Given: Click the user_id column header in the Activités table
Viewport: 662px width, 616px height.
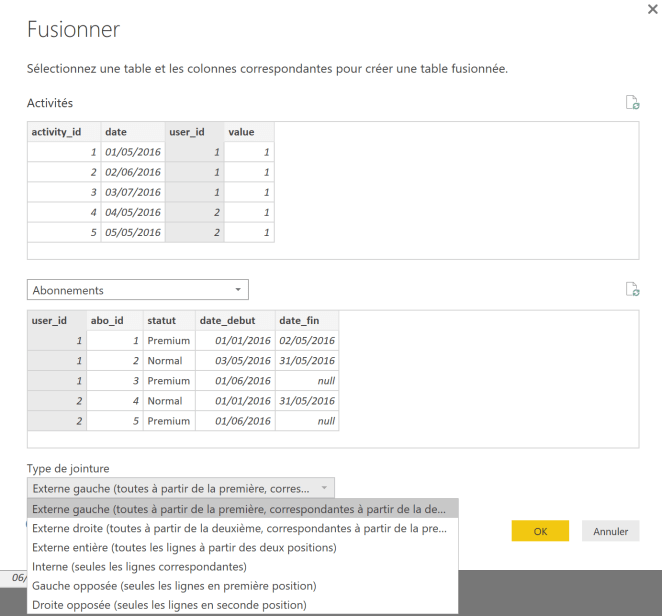Looking at the screenshot, I should 194,132.
